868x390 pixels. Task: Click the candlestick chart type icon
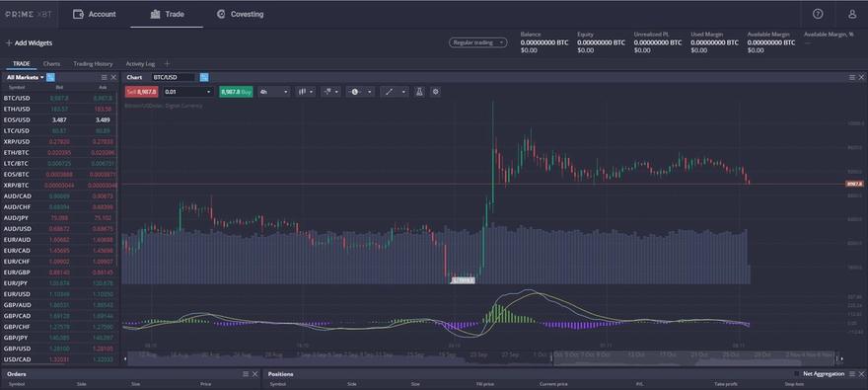[x=302, y=92]
